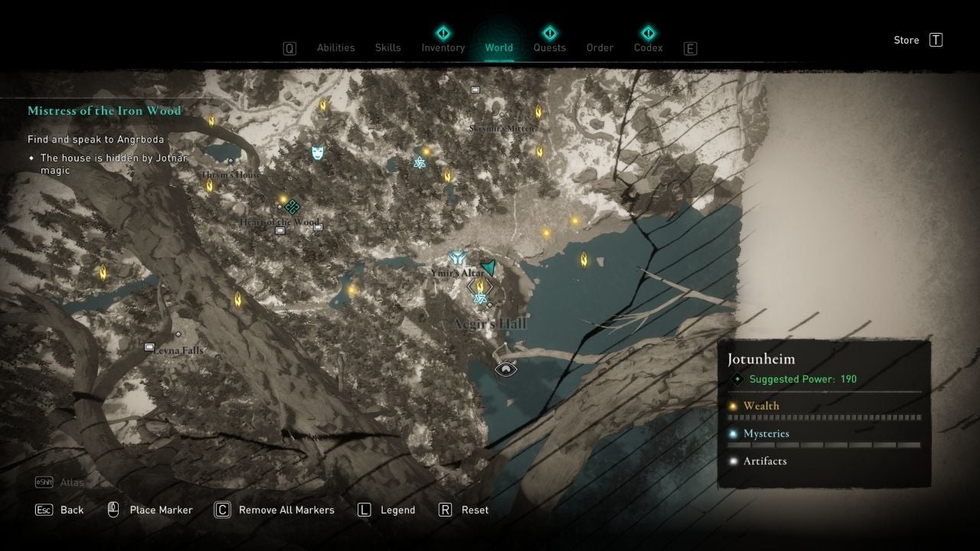Select the teal player arrow marker
The height and width of the screenshot is (551, 980).
coord(488,267)
